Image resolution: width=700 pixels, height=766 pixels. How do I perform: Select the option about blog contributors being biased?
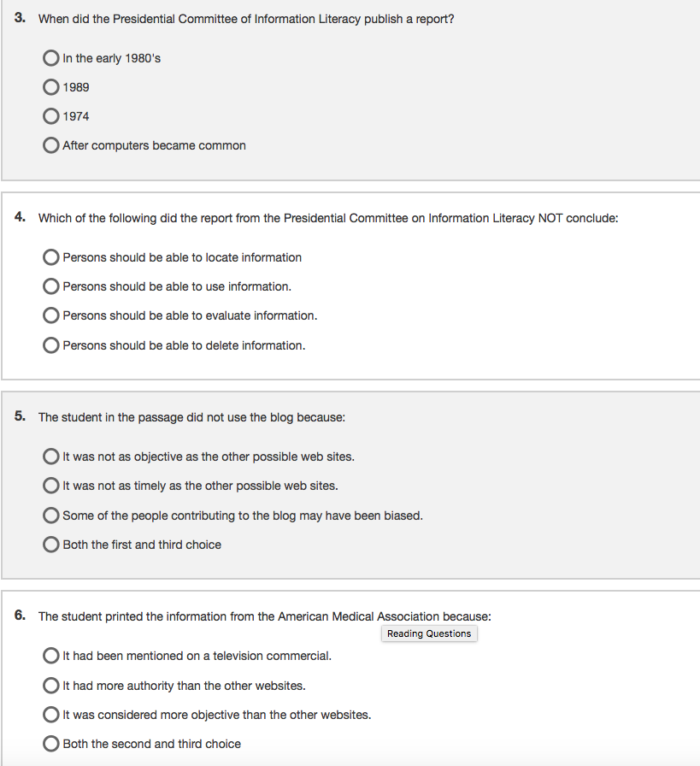click(x=50, y=515)
